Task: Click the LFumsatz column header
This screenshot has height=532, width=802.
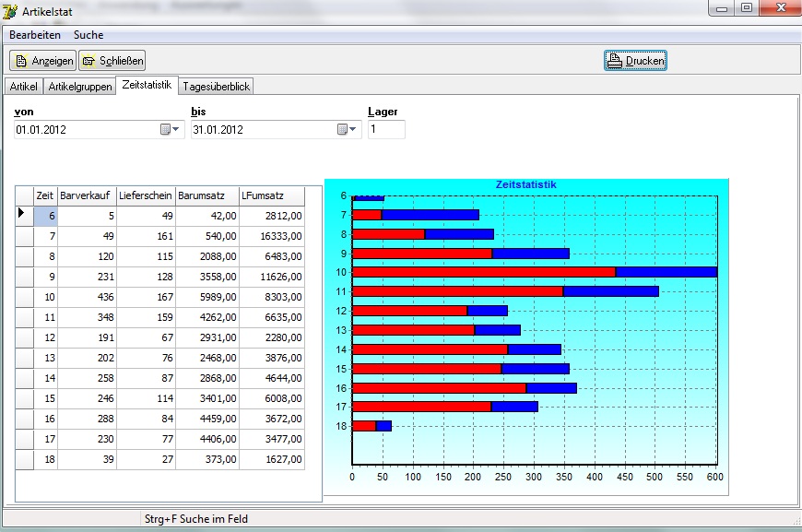Action: 271,195
